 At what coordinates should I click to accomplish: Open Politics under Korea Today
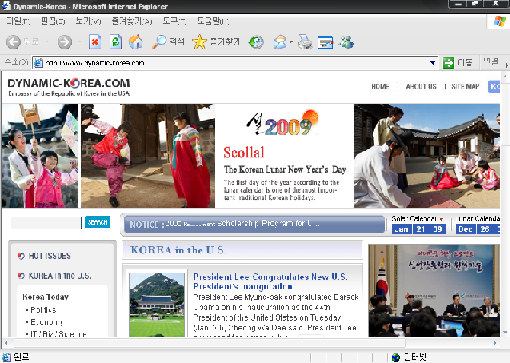tap(43, 310)
